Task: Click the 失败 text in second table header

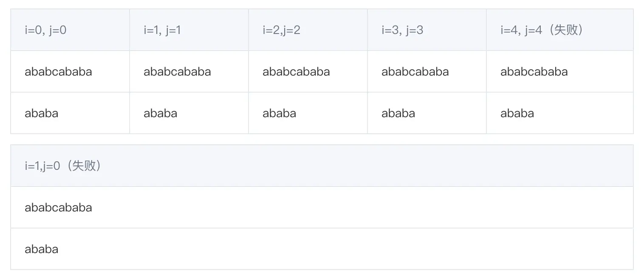Action: click(84, 166)
